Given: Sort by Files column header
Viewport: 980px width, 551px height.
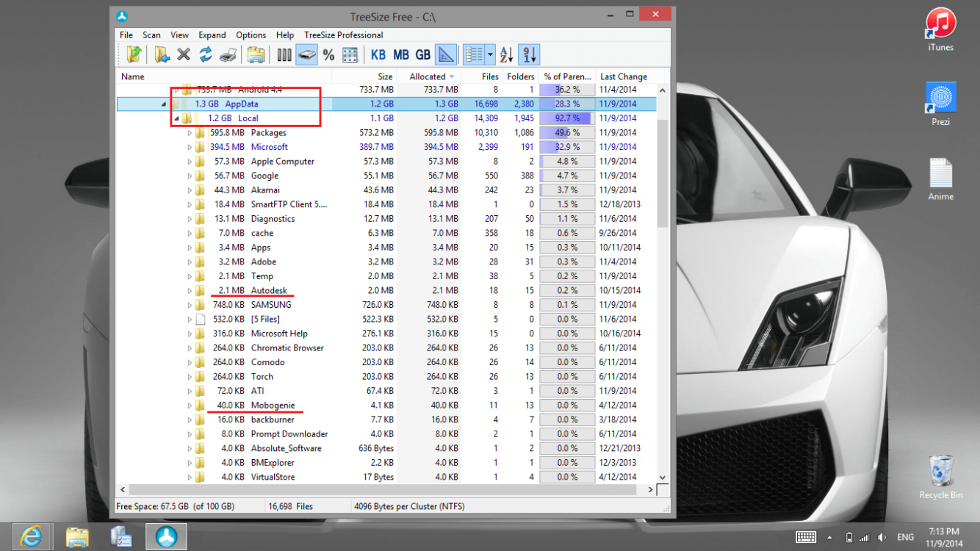Looking at the screenshot, I should click(482, 76).
